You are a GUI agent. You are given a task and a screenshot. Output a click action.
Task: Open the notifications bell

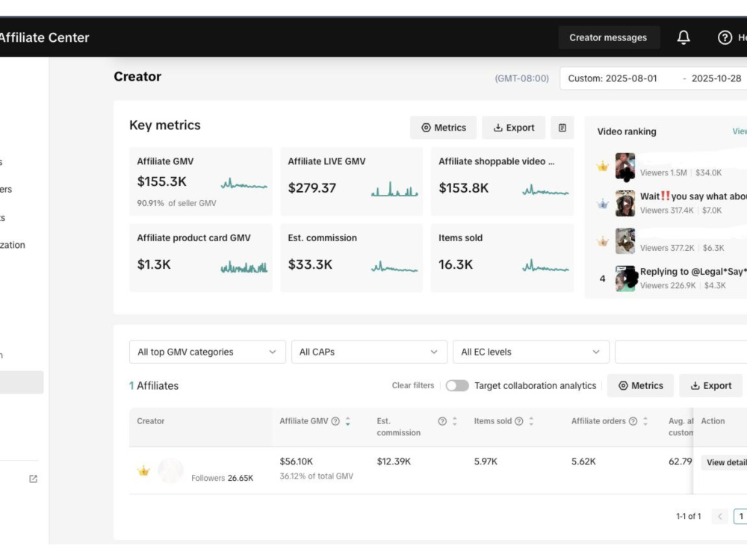pyautogui.click(x=684, y=37)
